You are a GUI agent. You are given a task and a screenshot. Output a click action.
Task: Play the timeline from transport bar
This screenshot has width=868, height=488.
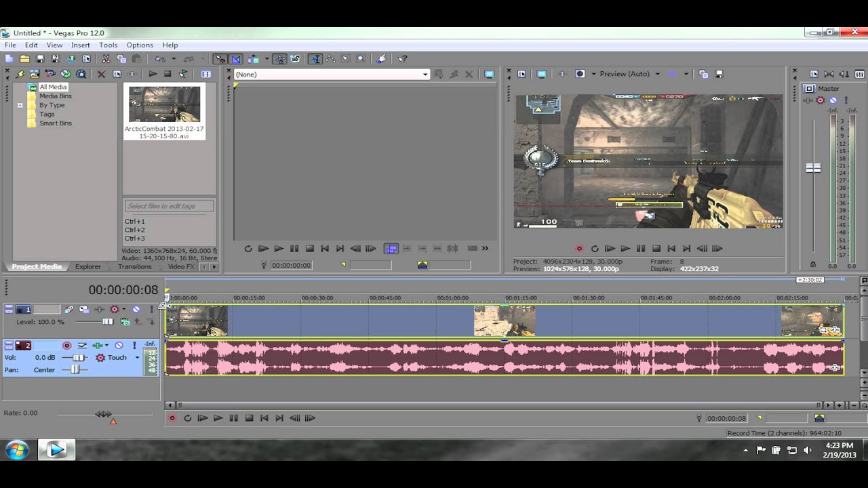[x=218, y=418]
